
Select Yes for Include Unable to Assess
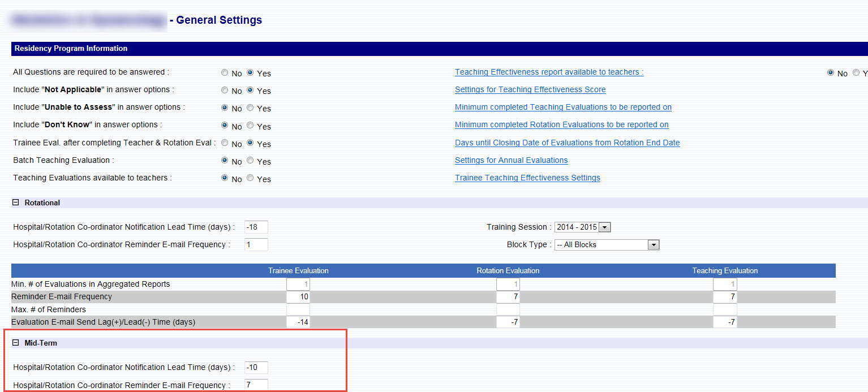coord(250,108)
